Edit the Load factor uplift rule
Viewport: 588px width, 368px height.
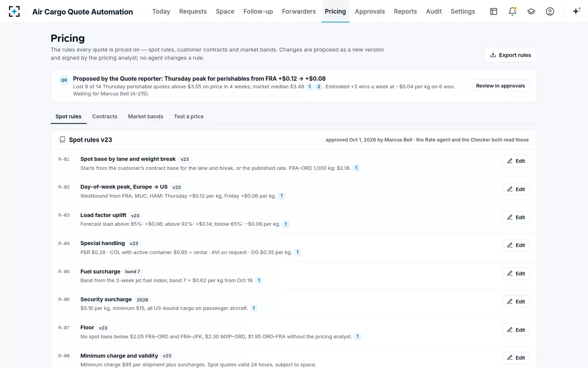click(516, 218)
